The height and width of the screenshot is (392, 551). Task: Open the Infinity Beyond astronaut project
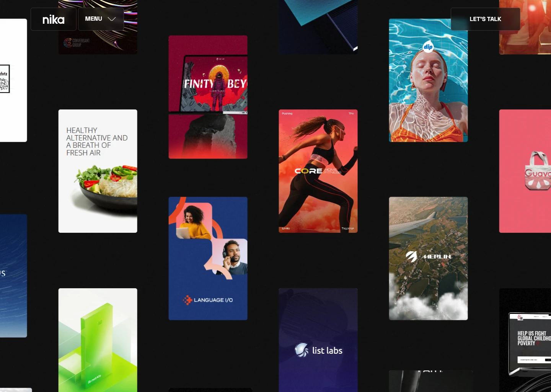(208, 97)
